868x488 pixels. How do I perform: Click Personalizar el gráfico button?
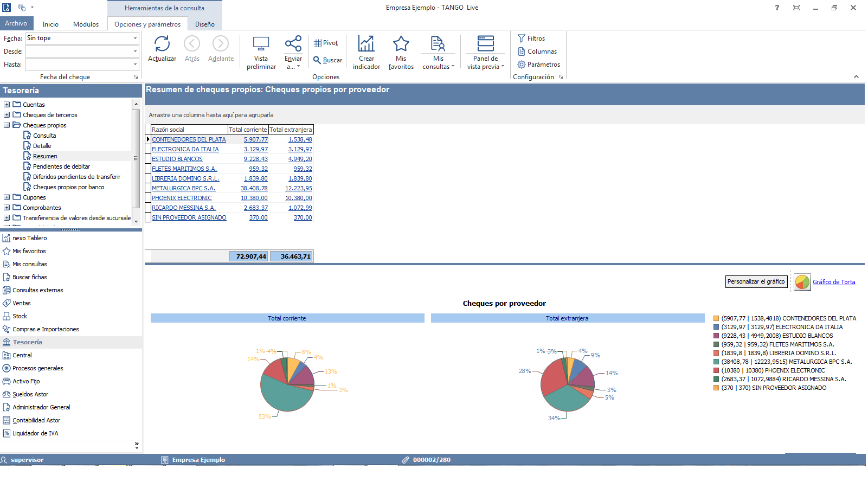click(756, 282)
